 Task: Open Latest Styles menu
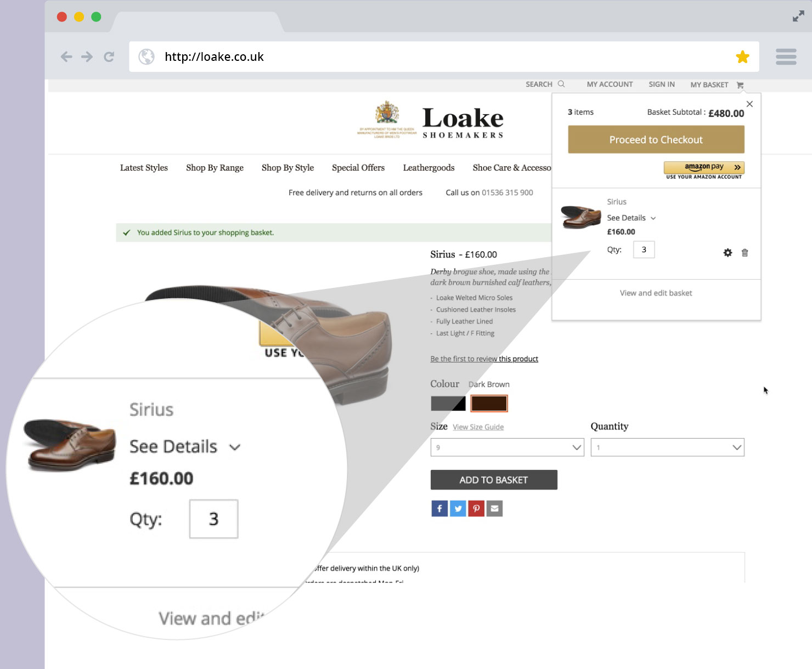[144, 168]
